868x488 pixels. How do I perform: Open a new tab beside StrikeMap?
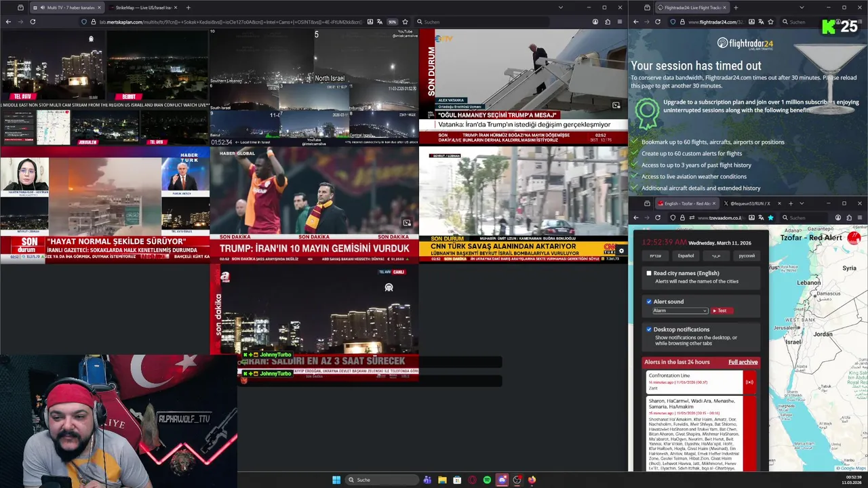click(188, 7)
